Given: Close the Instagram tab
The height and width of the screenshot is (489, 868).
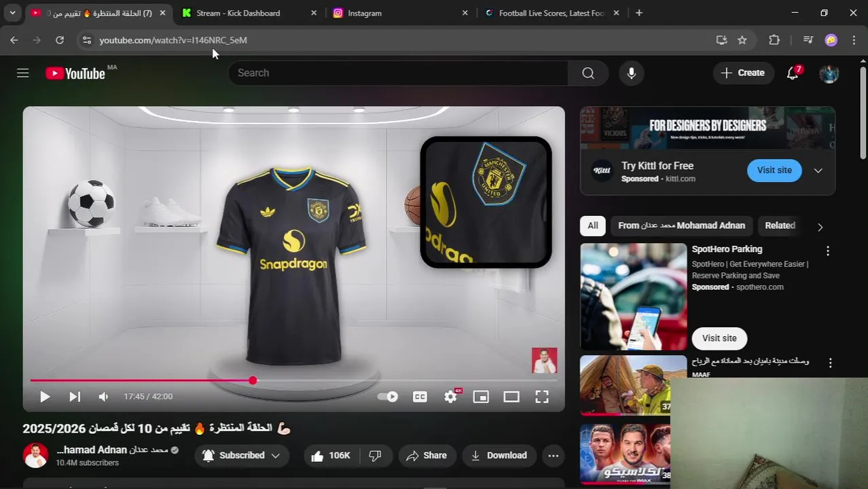Looking at the screenshot, I should click(465, 13).
